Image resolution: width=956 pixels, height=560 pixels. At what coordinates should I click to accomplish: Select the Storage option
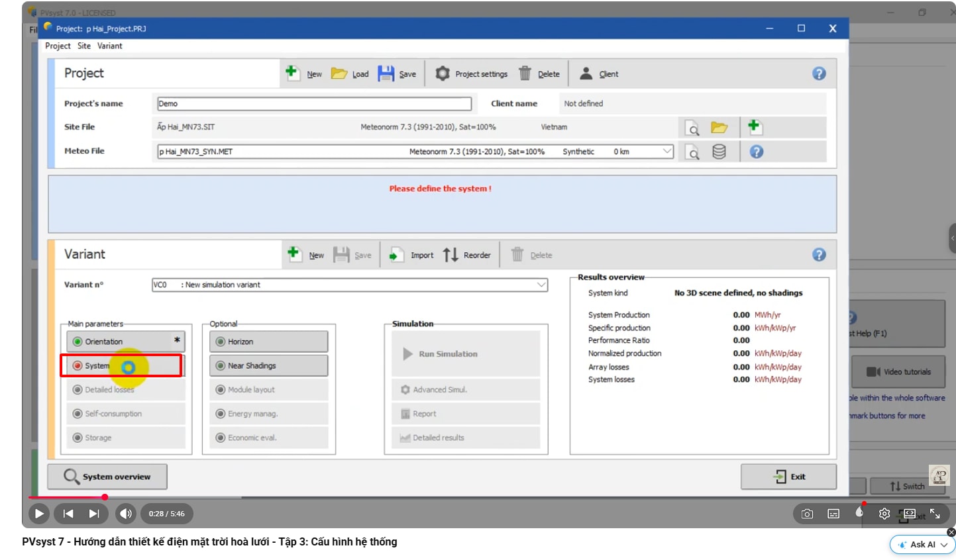[x=125, y=438]
